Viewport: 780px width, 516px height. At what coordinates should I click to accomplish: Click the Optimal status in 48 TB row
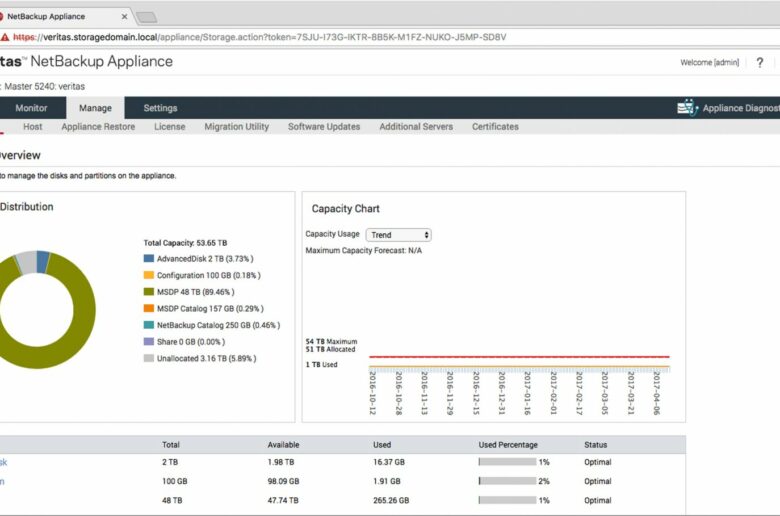pyautogui.click(x=597, y=501)
